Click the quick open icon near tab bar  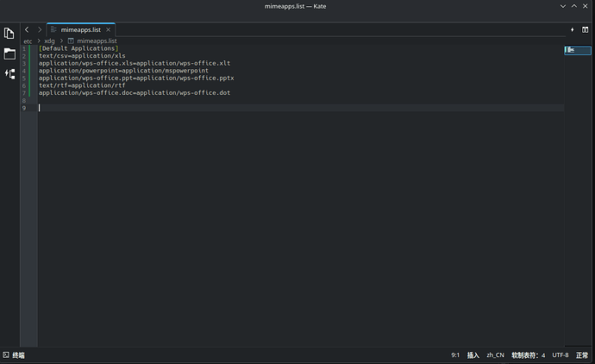pyautogui.click(x=573, y=29)
